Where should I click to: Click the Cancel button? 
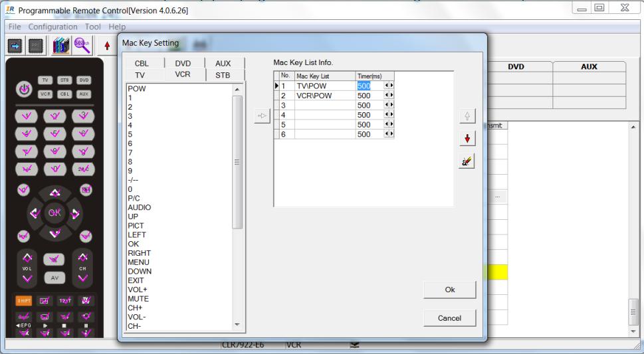tap(450, 318)
